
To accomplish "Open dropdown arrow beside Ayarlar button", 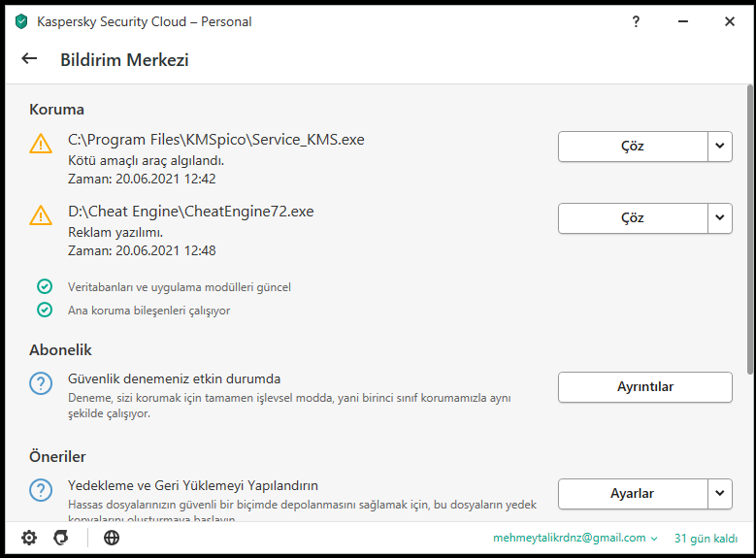I will pos(719,493).
